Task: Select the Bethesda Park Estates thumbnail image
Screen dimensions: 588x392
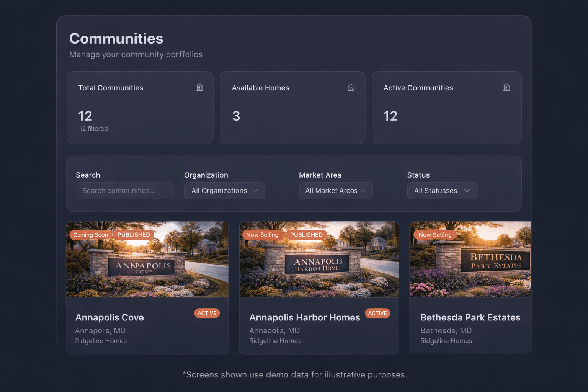Action: click(x=470, y=268)
